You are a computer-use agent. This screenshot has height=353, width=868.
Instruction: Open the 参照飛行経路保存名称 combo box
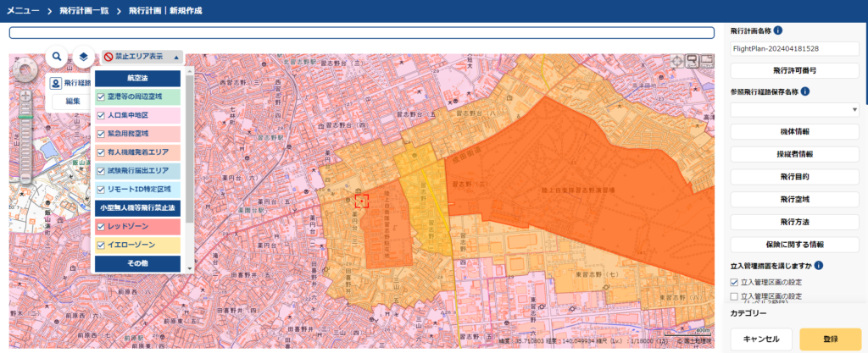(x=794, y=110)
